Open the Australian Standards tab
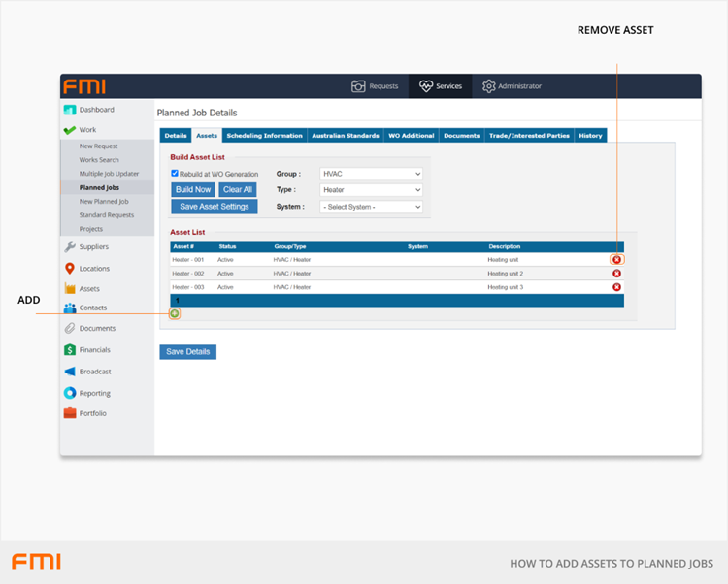The height and width of the screenshot is (584, 728). tap(345, 136)
